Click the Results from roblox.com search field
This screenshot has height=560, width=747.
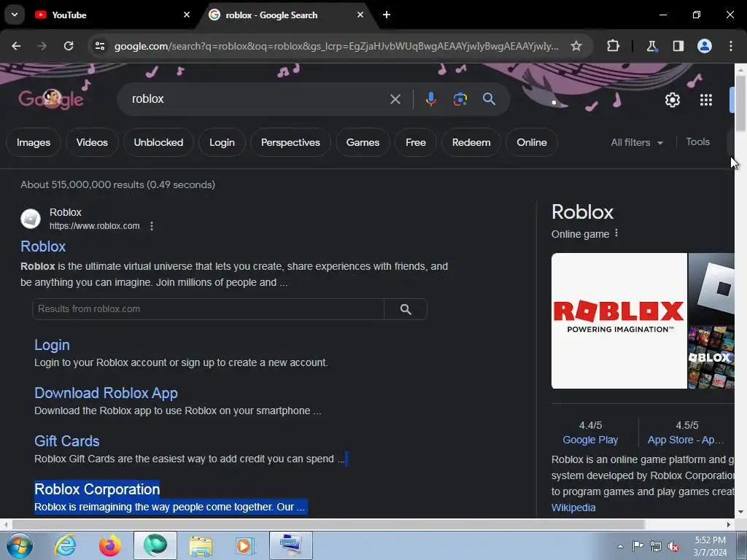208,309
